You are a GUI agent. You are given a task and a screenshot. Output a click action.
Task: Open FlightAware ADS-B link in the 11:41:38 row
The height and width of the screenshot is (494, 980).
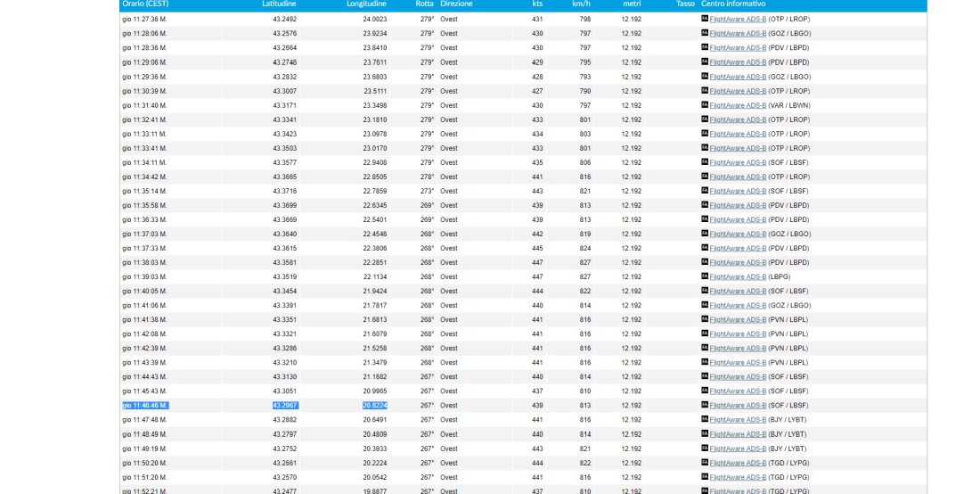pos(738,320)
